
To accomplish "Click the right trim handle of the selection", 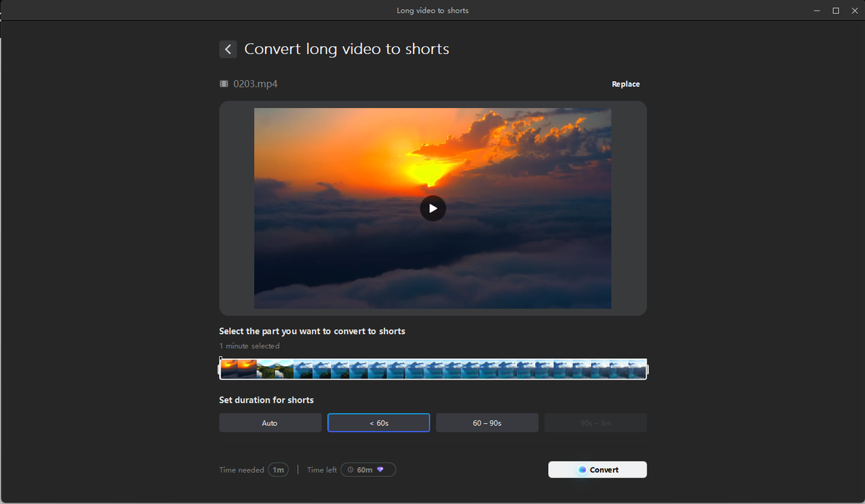I will (647, 369).
